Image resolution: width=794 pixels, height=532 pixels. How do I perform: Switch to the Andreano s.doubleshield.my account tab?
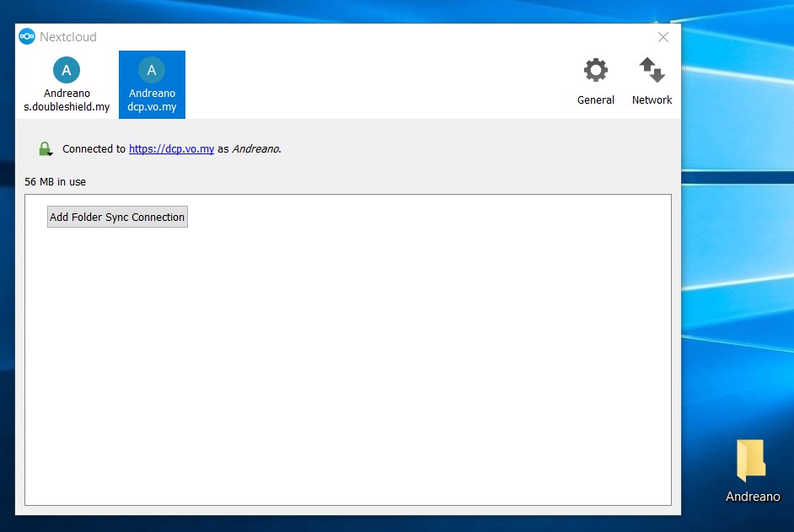[67, 100]
